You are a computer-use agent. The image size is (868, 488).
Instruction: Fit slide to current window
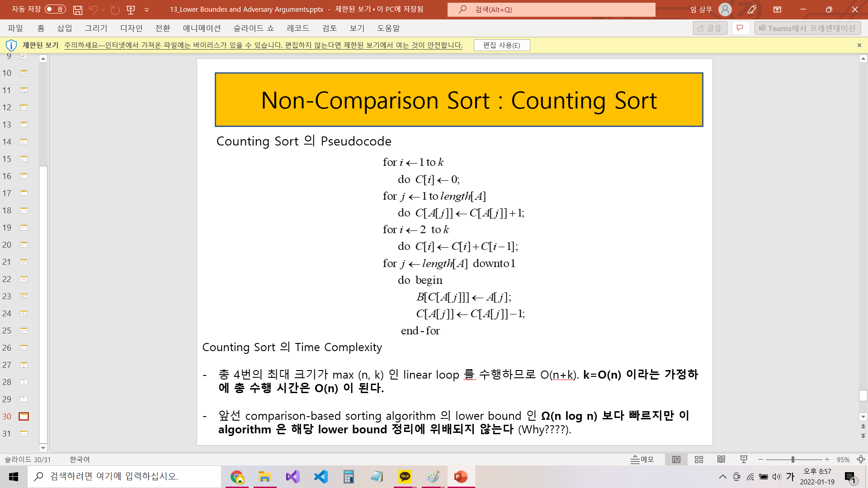click(861, 460)
